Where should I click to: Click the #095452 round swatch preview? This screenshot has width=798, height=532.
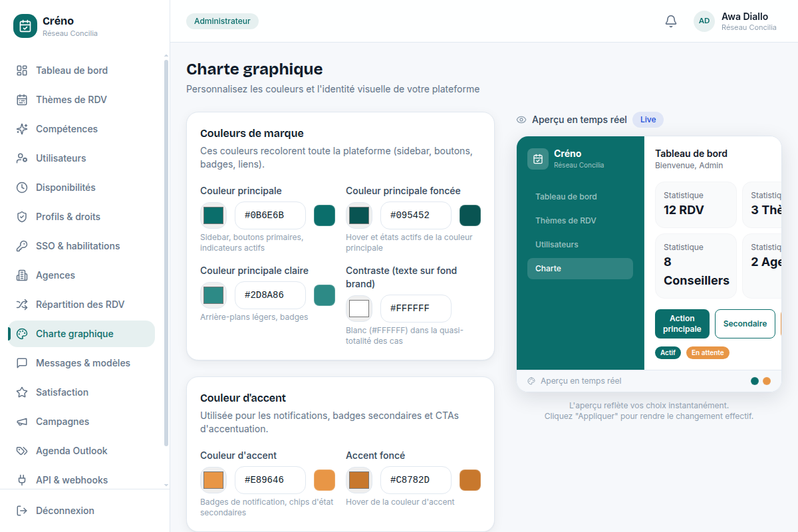[470, 215]
